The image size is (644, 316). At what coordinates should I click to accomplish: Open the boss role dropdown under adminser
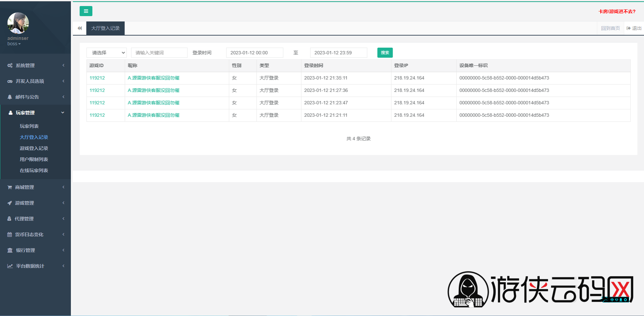coord(14,44)
